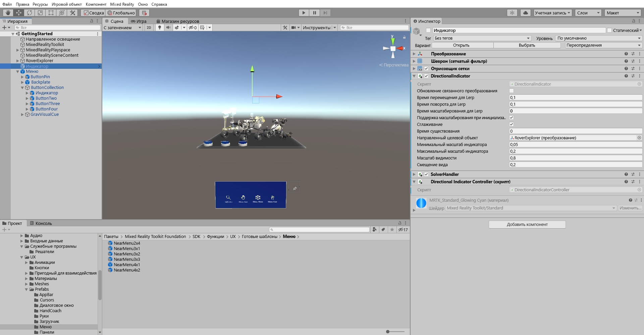Open custom editor tools

point(72,13)
